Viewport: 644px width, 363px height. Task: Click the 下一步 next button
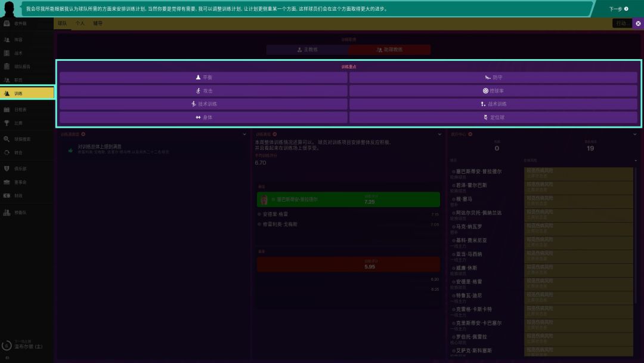[618, 9]
